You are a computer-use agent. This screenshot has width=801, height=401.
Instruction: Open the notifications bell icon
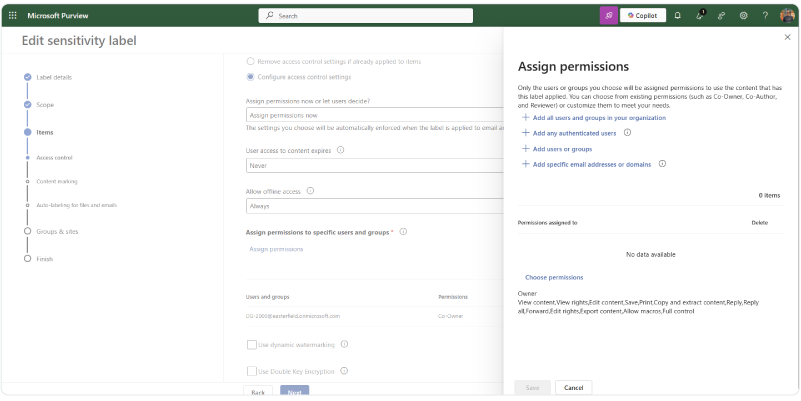[x=677, y=15]
